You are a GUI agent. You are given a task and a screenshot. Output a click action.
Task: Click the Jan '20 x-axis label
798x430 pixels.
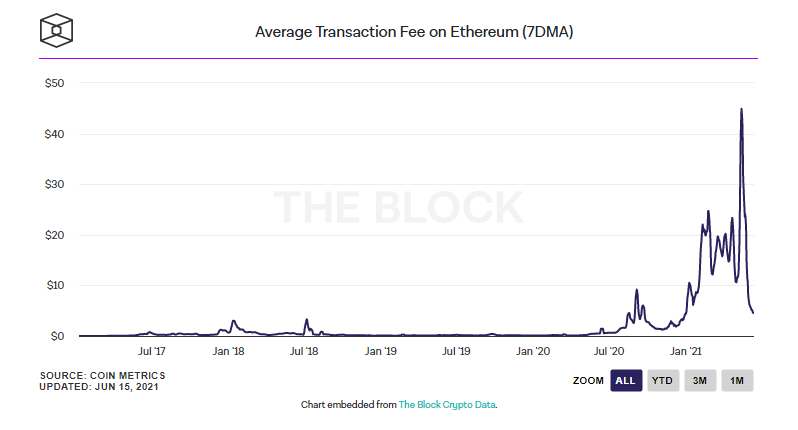pyautogui.click(x=533, y=352)
